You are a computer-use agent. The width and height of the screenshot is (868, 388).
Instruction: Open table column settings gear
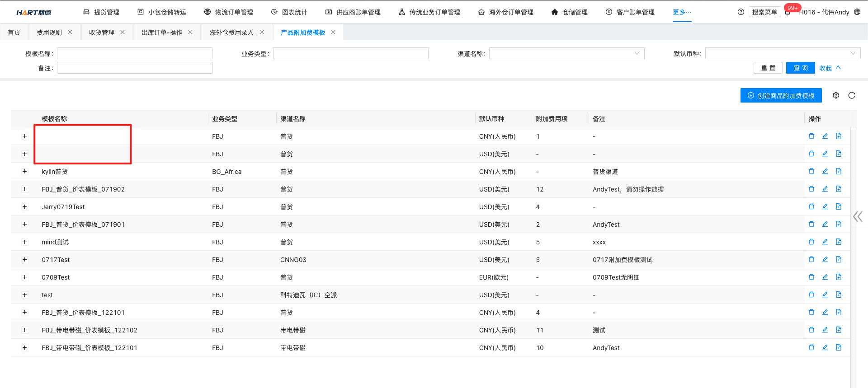835,96
